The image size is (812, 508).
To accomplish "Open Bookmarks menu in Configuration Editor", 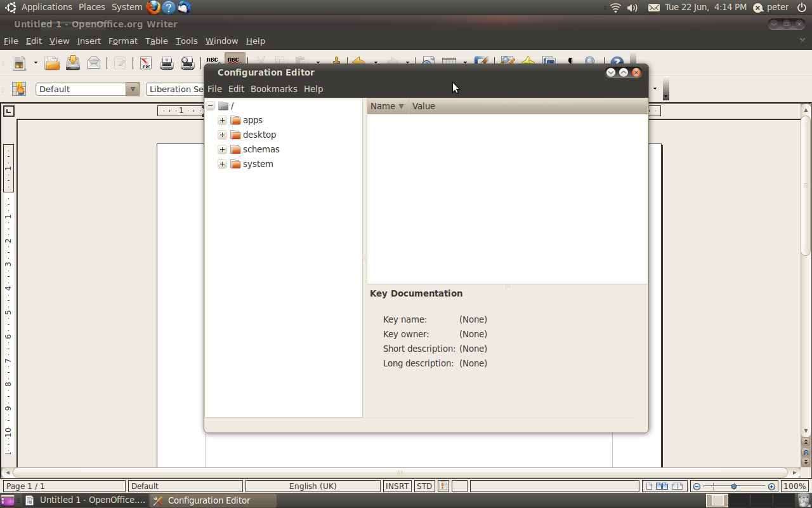I will coord(274,89).
